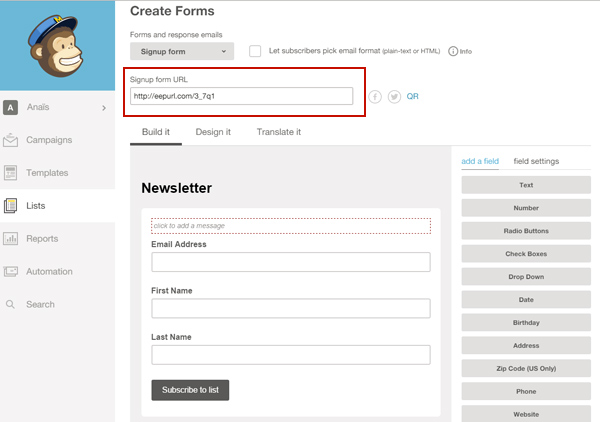The height and width of the screenshot is (422, 600).
Task: Switch to the Translate it tab
Action: (x=278, y=132)
